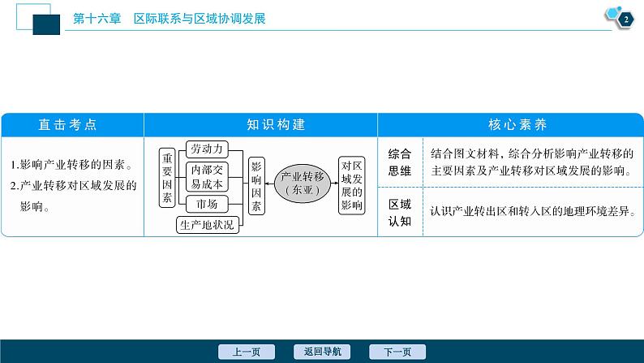
Task: Click the 内部交易成本 diagram node
Action: pyautogui.click(x=207, y=177)
